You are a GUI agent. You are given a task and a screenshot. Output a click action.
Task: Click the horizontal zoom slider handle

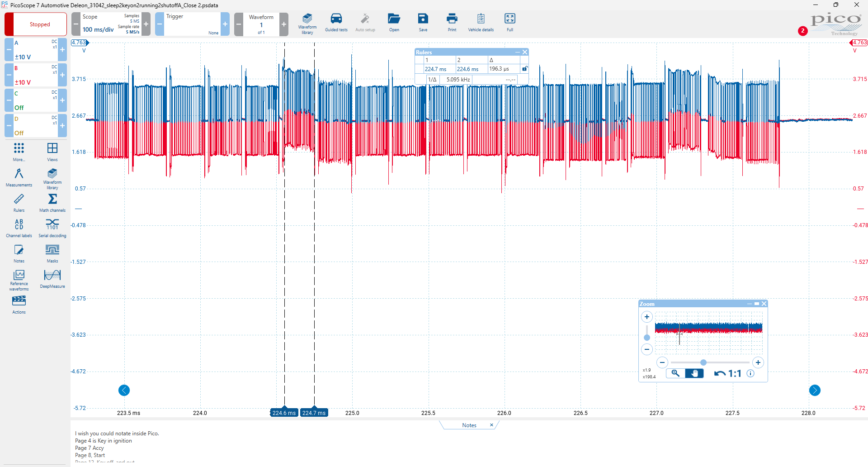click(x=703, y=362)
